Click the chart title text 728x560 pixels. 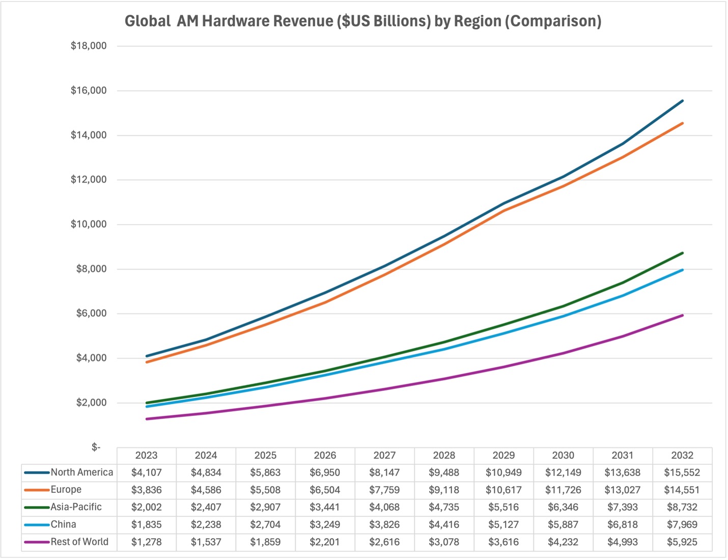coord(363,21)
